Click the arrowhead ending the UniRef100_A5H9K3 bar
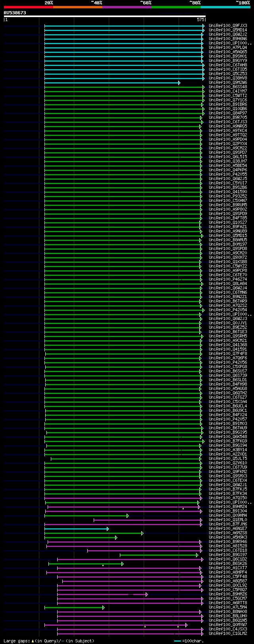The width and height of the screenshot is (254, 644). pos(116,537)
